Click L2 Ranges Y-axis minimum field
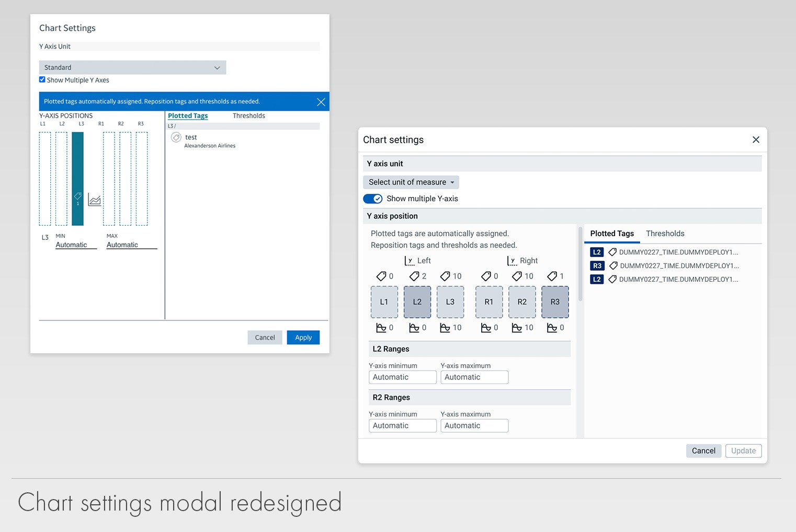 click(x=403, y=377)
